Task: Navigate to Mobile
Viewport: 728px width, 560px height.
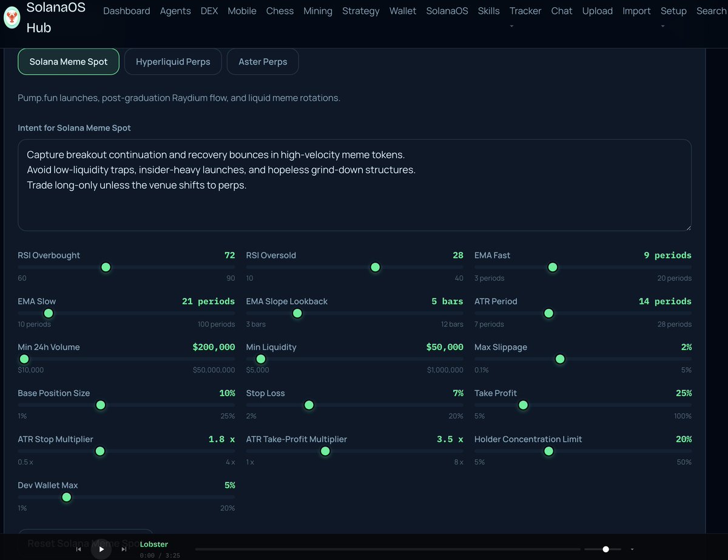Action: pyautogui.click(x=242, y=11)
